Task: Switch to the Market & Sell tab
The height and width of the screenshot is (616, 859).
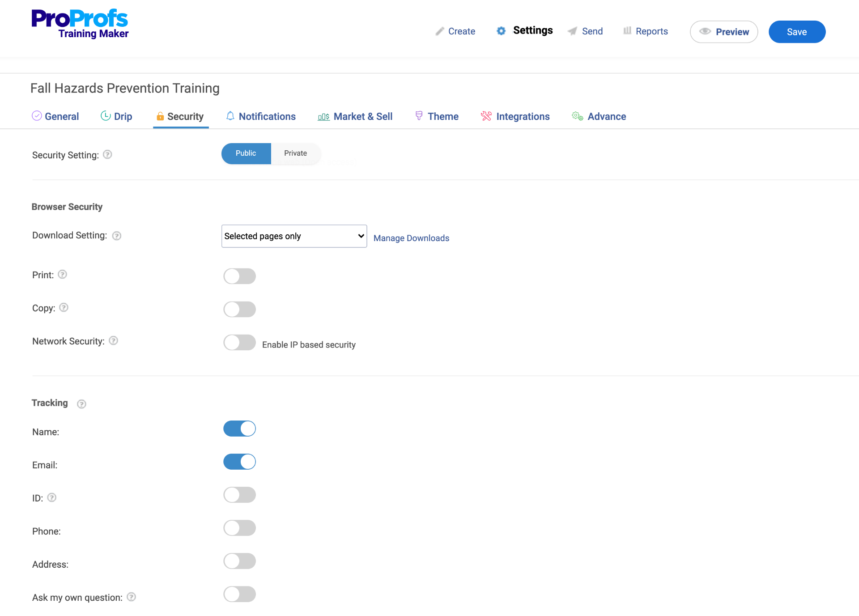Action: (x=363, y=116)
